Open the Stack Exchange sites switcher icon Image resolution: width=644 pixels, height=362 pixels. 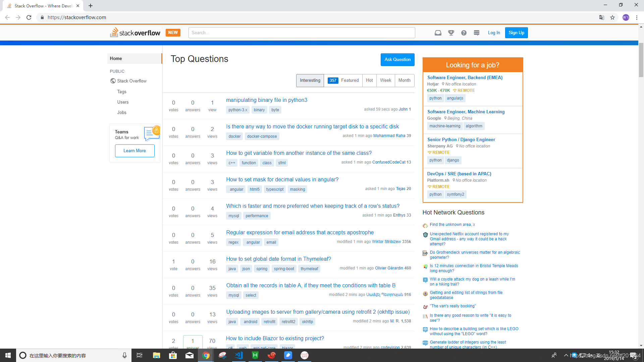pos(476,33)
